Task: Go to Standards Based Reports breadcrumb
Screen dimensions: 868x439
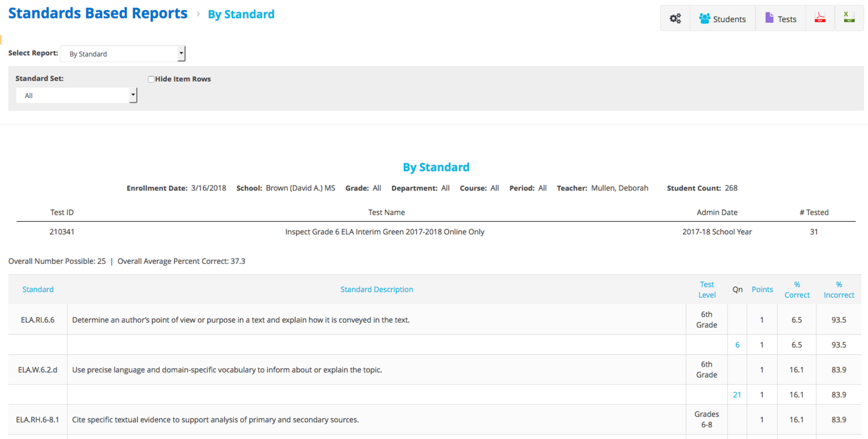Action: pos(98,14)
